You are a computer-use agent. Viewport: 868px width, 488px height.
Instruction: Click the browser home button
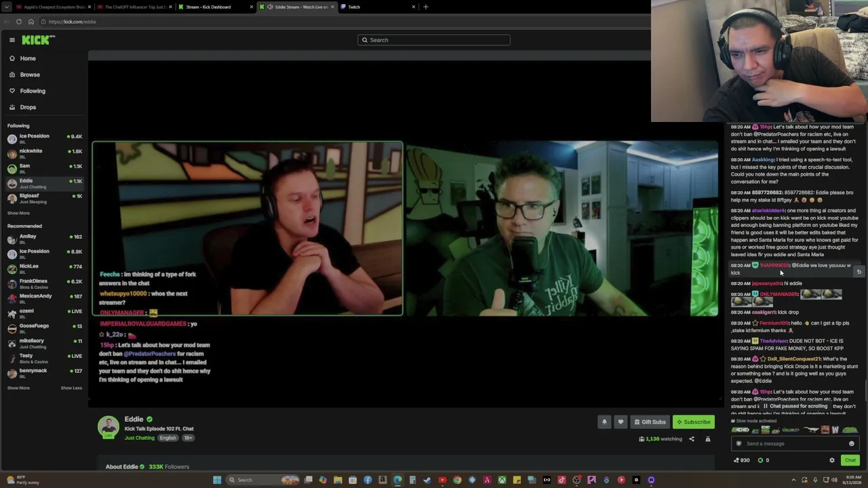(x=31, y=22)
